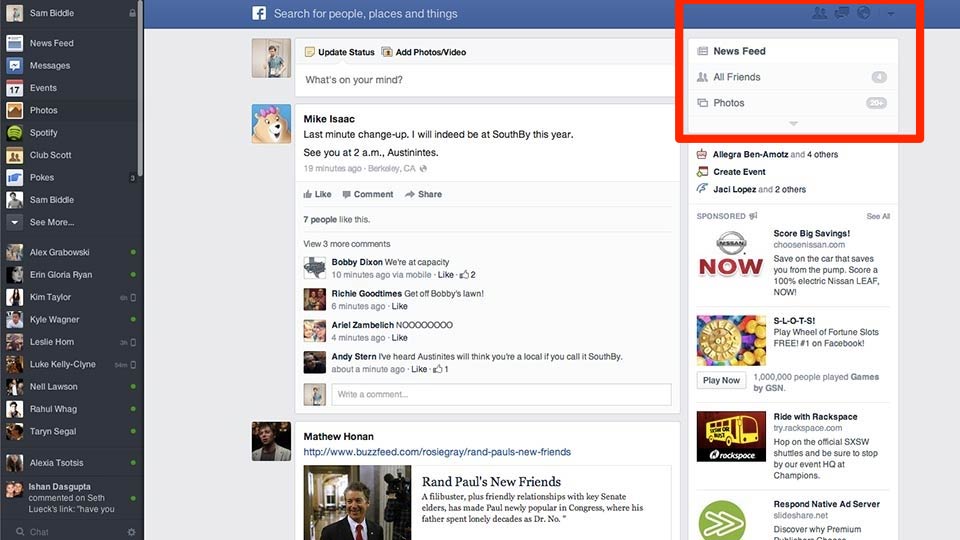
Task: Click the Write a comment field
Action: click(500, 394)
